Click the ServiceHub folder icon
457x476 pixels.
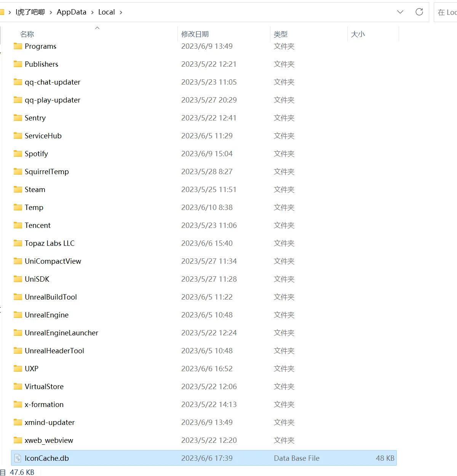tap(18, 136)
